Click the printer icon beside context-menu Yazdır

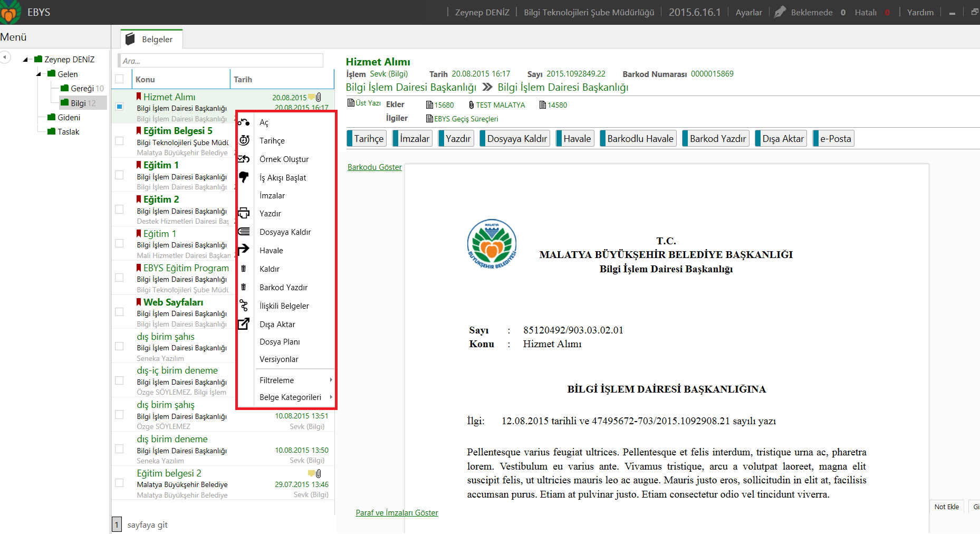pyautogui.click(x=244, y=213)
